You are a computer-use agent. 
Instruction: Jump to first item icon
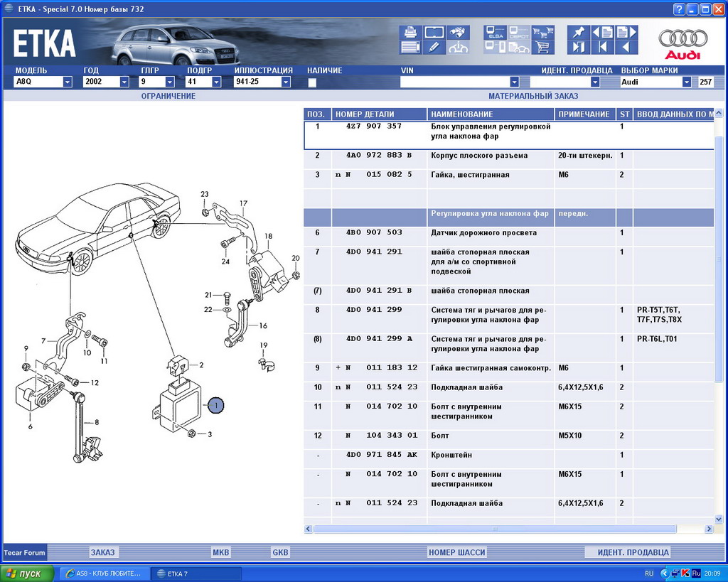(602, 48)
